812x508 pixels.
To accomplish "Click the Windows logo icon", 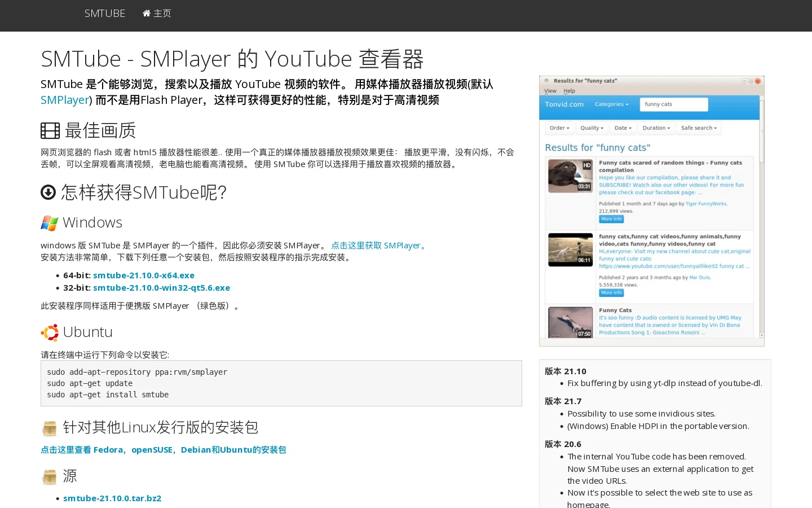I will coord(50,223).
